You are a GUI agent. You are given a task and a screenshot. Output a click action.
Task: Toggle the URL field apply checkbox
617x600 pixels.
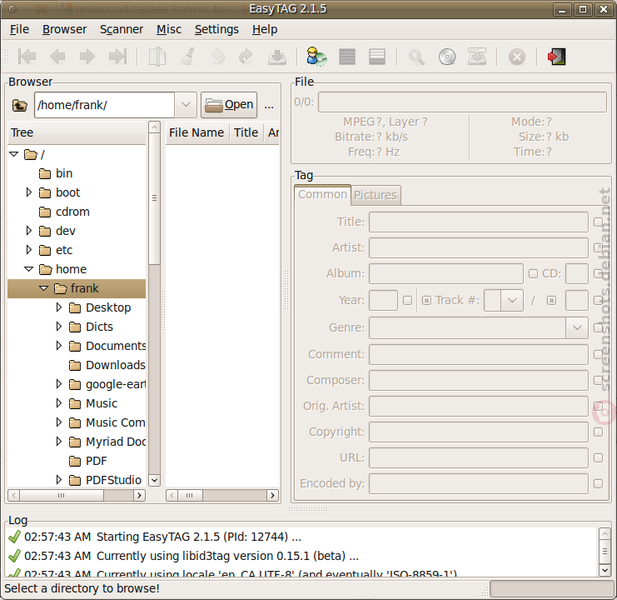click(598, 458)
